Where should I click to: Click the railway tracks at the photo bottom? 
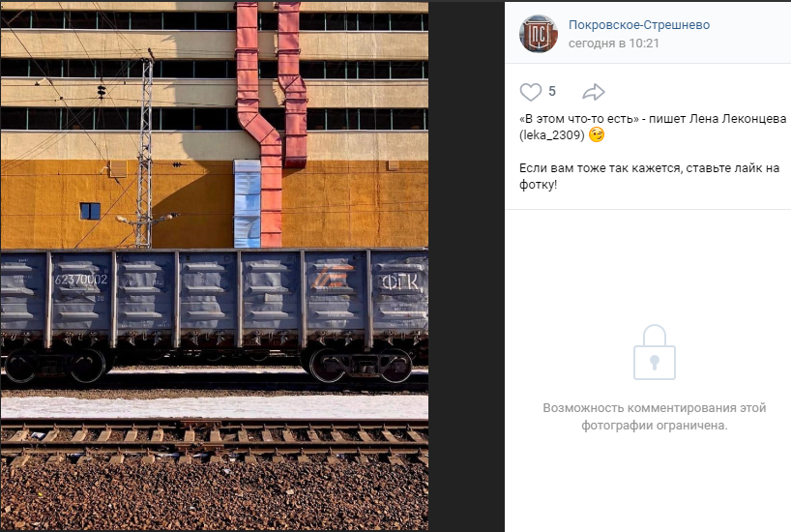[215, 442]
